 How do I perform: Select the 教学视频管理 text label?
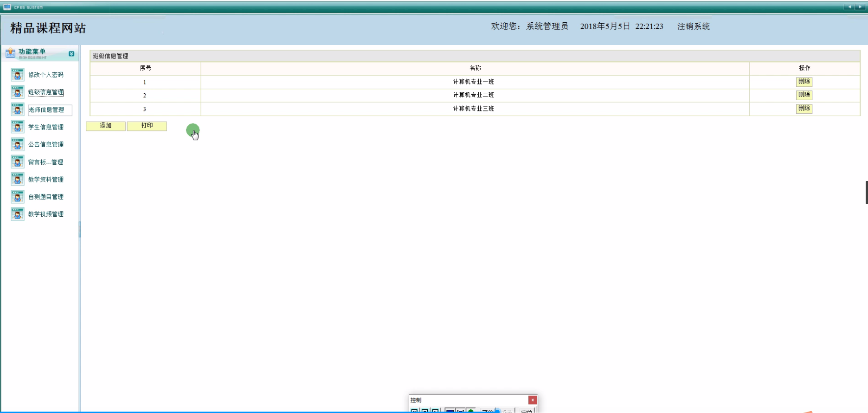point(46,214)
